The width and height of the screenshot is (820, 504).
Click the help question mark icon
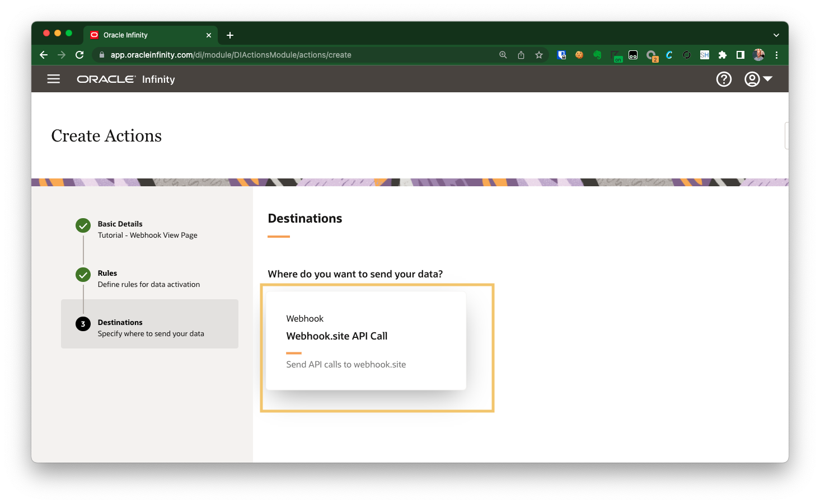point(724,79)
